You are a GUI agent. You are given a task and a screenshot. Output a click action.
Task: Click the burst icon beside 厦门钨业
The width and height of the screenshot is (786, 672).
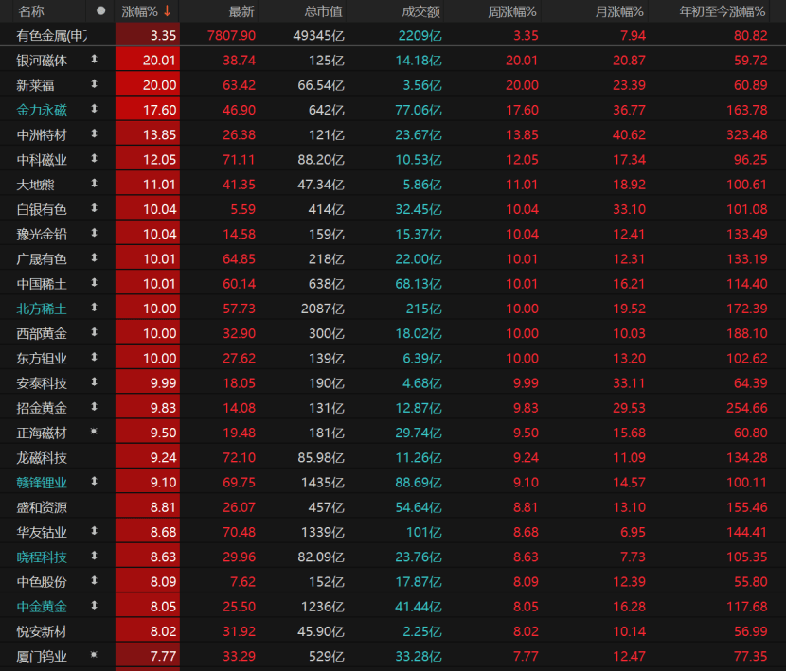tap(94, 655)
